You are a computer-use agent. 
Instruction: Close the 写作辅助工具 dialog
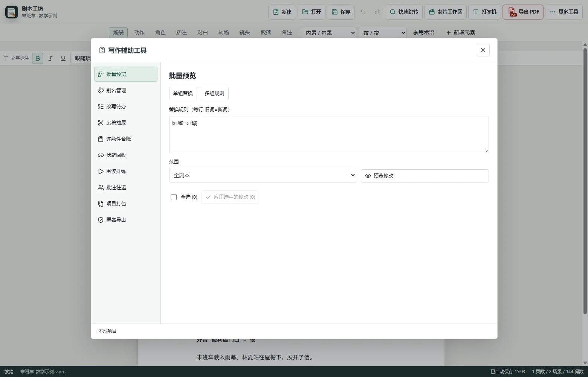click(x=483, y=50)
